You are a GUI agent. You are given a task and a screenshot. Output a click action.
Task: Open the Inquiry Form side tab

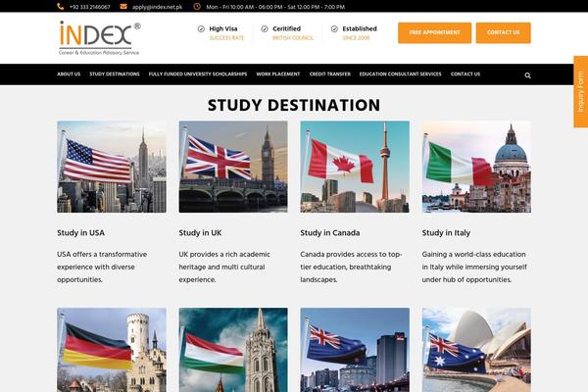tap(580, 92)
